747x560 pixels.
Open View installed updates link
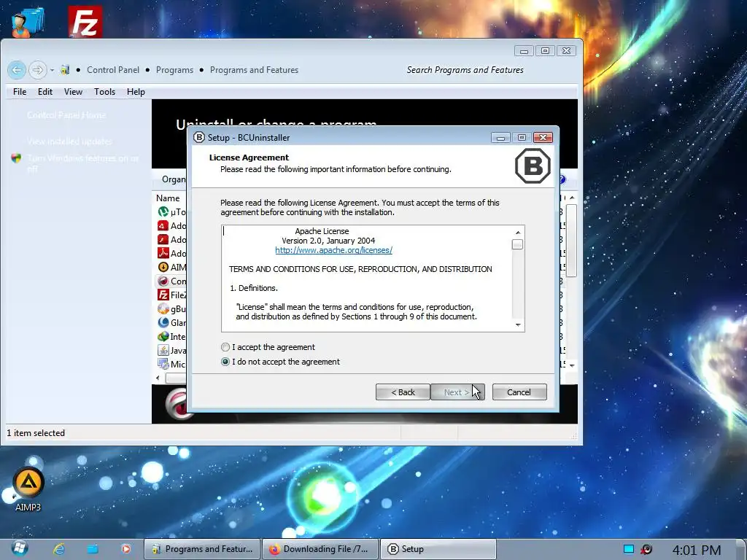pyautogui.click(x=69, y=141)
